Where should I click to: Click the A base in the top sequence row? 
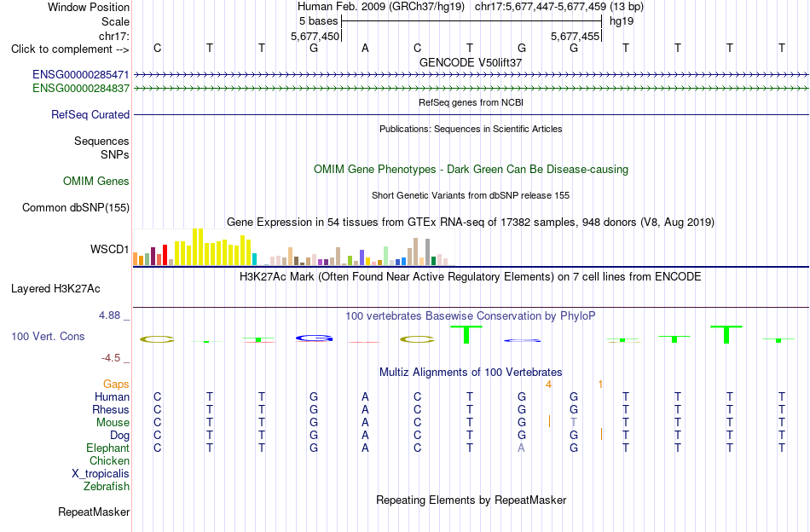click(x=365, y=49)
